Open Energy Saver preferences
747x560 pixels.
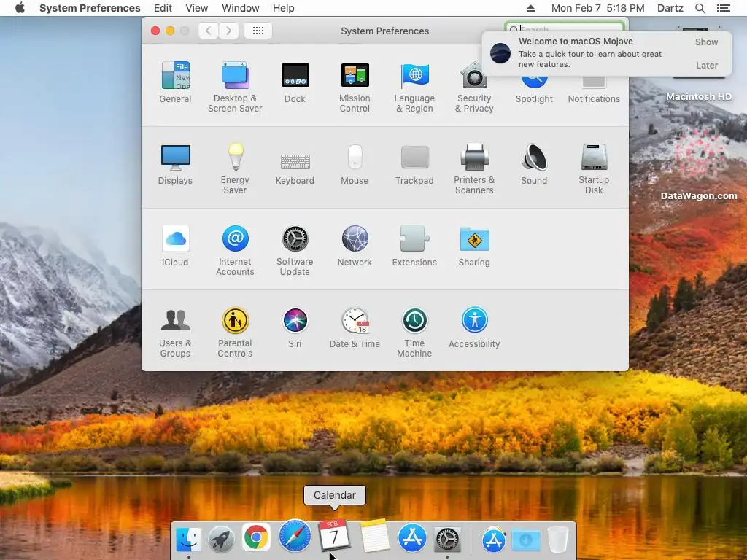pos(235,168)
